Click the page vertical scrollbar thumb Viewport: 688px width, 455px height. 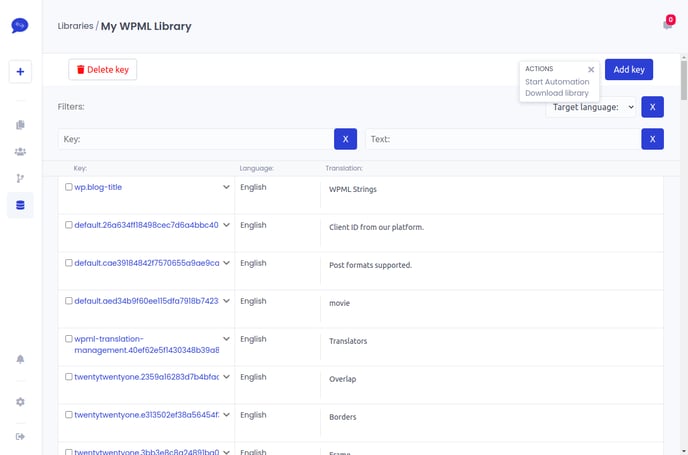pyautogui.click(x=684, y=80)
